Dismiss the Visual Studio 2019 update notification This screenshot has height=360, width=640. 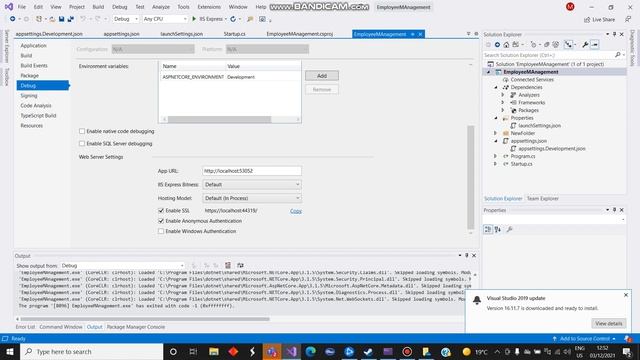coord(626,295)
